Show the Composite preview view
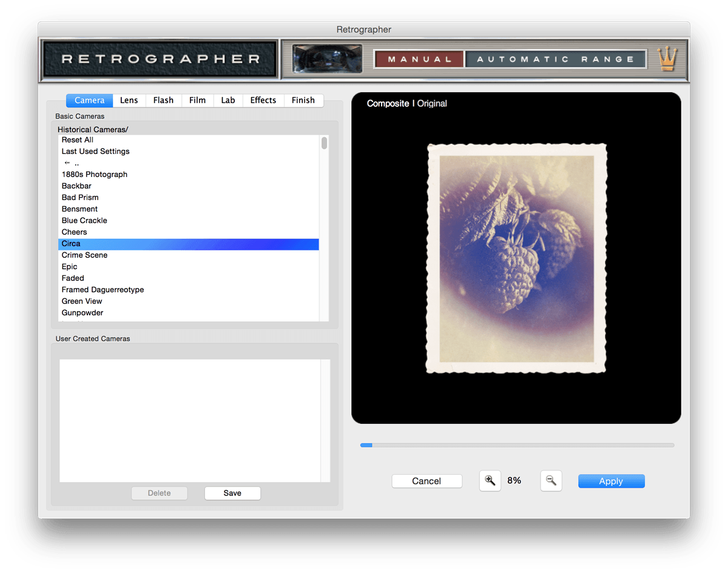 tap(388, 104)
